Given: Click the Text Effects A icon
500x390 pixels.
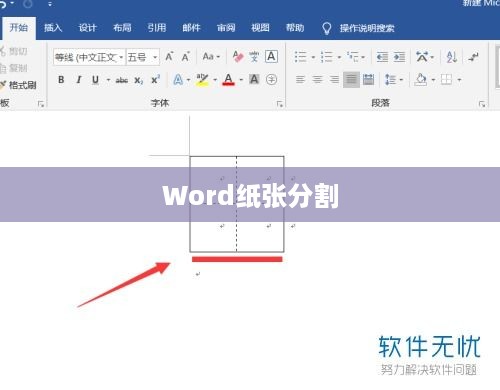Looking at the screenshot, I should pyautogui.click(x=178, y=79).
